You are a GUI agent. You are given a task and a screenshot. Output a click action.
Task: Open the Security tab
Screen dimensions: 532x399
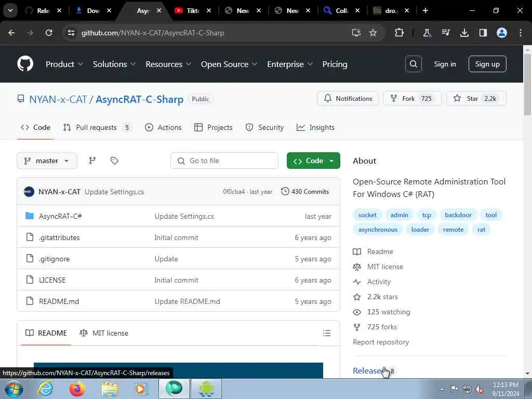(264, 128)
